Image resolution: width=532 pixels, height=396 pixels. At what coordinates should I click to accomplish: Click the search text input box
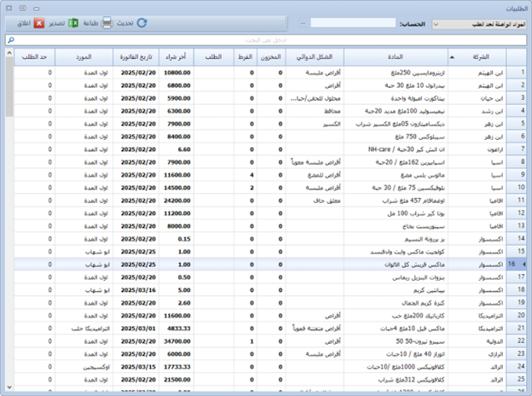(266, 40)
